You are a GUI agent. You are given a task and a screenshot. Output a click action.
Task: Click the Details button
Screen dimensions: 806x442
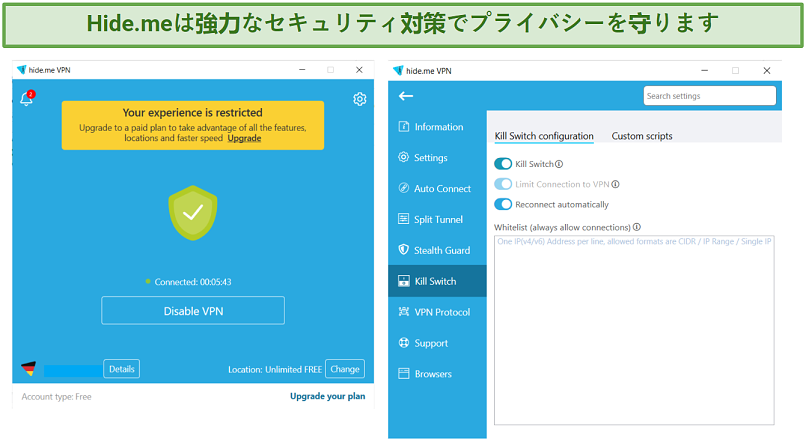121,369
